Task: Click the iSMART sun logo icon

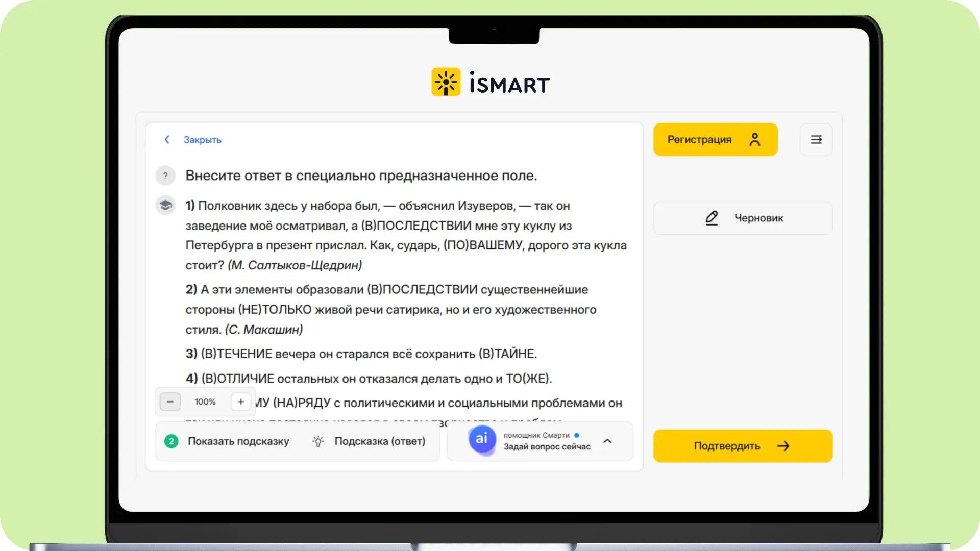Action: [x=446, y=82]
